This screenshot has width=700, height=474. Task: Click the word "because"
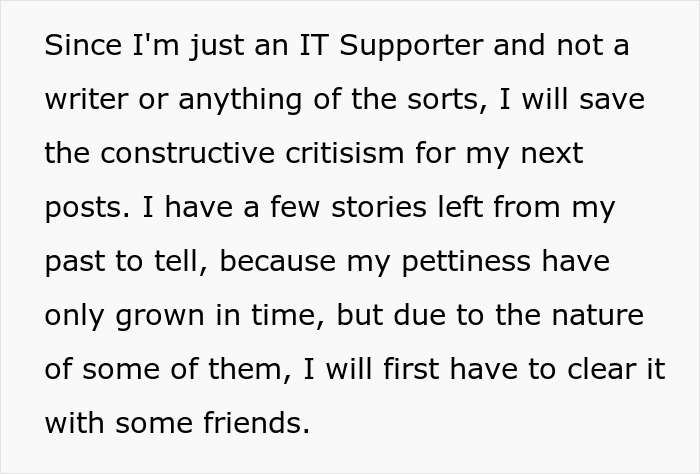coord(276,262)
